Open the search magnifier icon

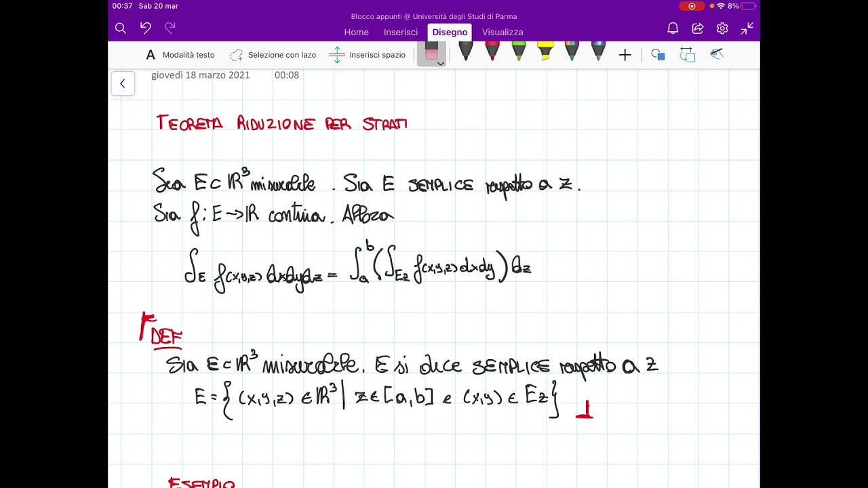click(x=121, y=28)
